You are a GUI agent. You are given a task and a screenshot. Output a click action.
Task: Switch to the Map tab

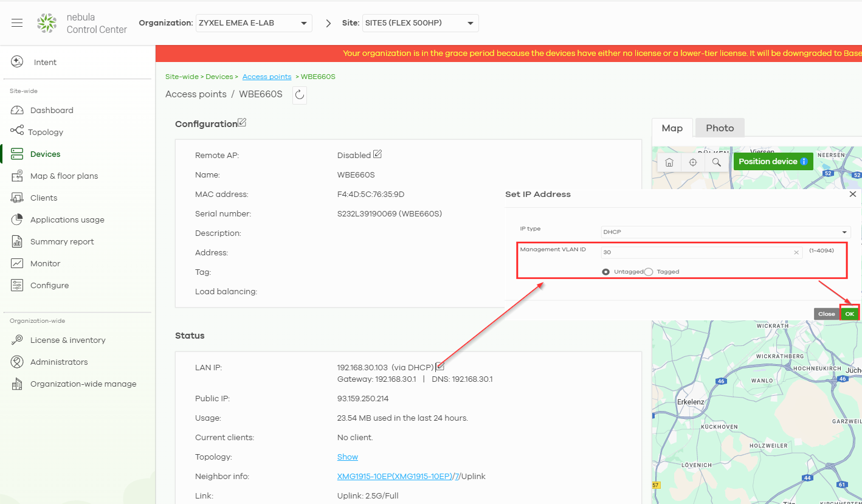pyautogui.click(x=672, y=128)
